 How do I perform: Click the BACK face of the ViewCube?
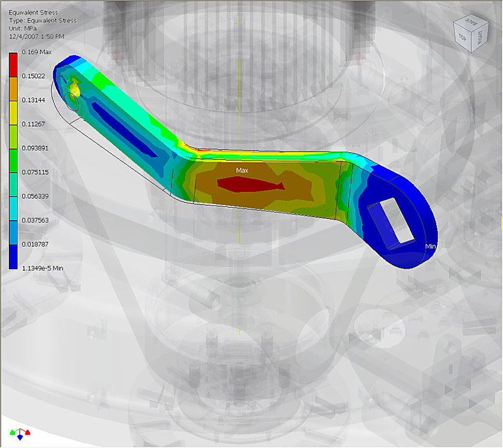pyautogui.click(x=470, y=23)
